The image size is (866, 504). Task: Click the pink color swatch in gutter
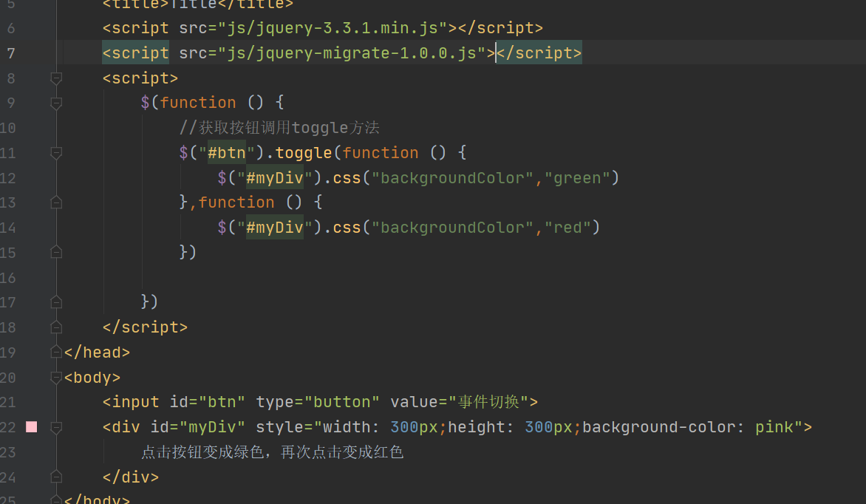point(32,426)
